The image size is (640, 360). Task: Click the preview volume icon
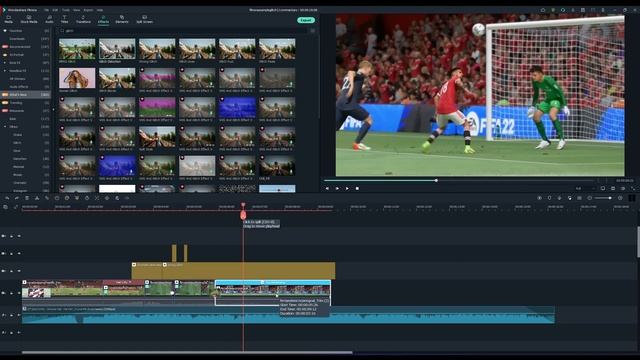coord(622,189)
